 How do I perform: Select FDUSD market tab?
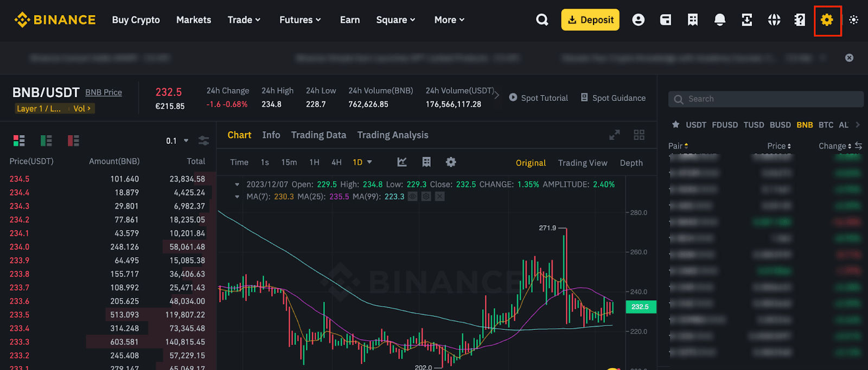pyautogui.click(x=725, y=125)
